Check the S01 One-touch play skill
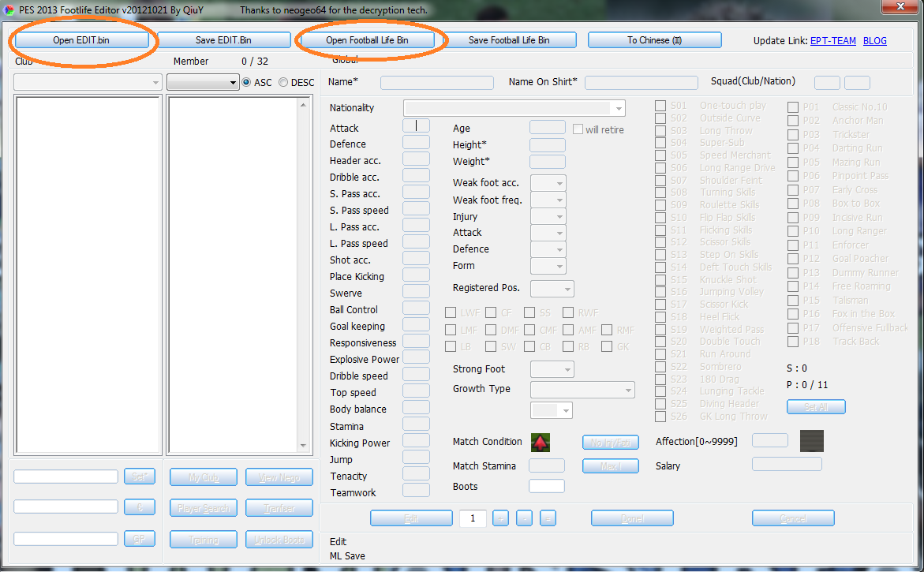 [x=660, y=105]
